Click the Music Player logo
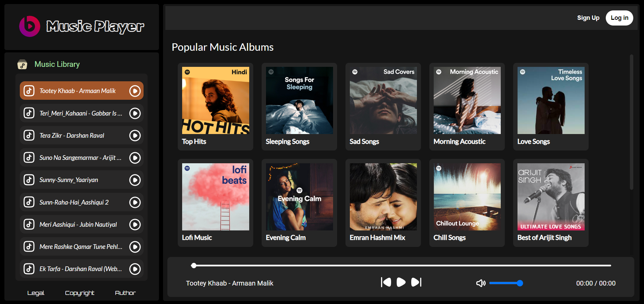This screenshot has width=644, height=304. click(80, 26)
